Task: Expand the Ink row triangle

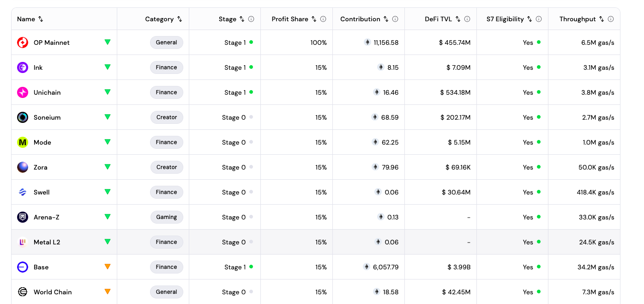Action: [x=108, y=67]
